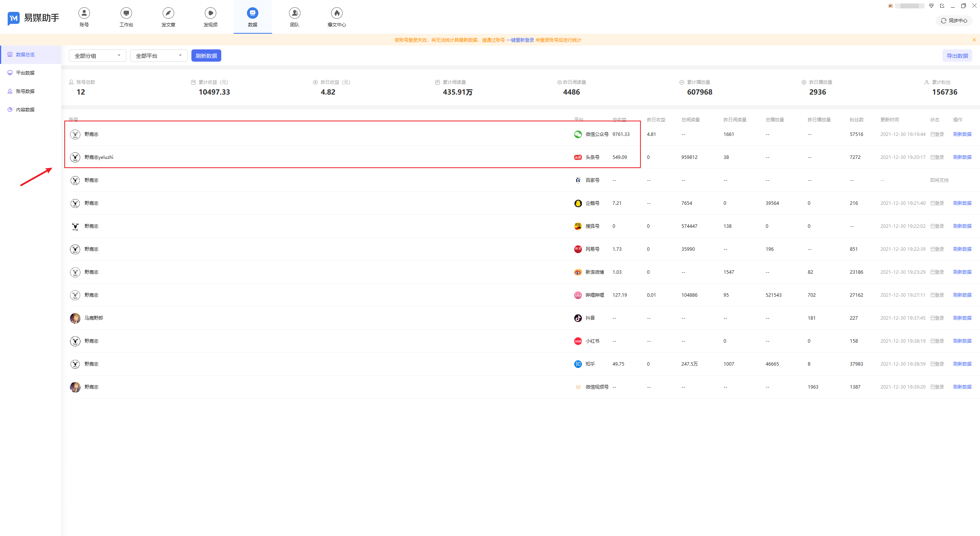Open the 团队 team icon
The height and width of the screenshot is (536, 980).
coord(295,13)
